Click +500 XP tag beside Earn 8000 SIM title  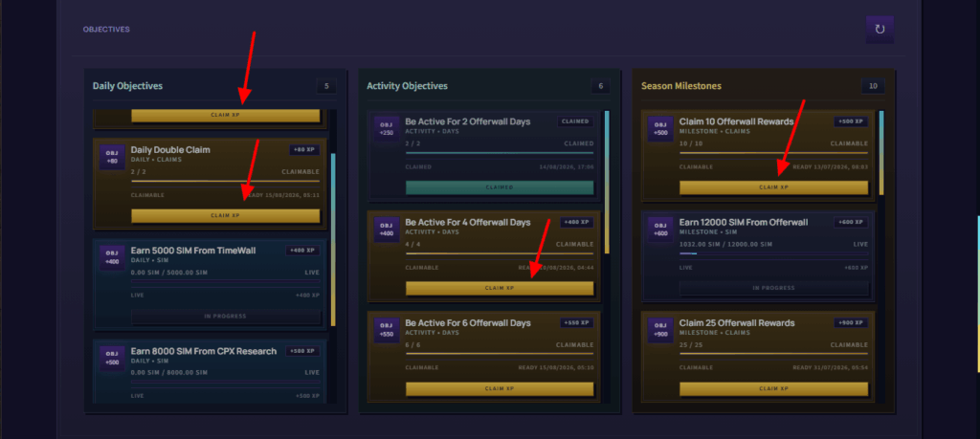click(303, 351)
